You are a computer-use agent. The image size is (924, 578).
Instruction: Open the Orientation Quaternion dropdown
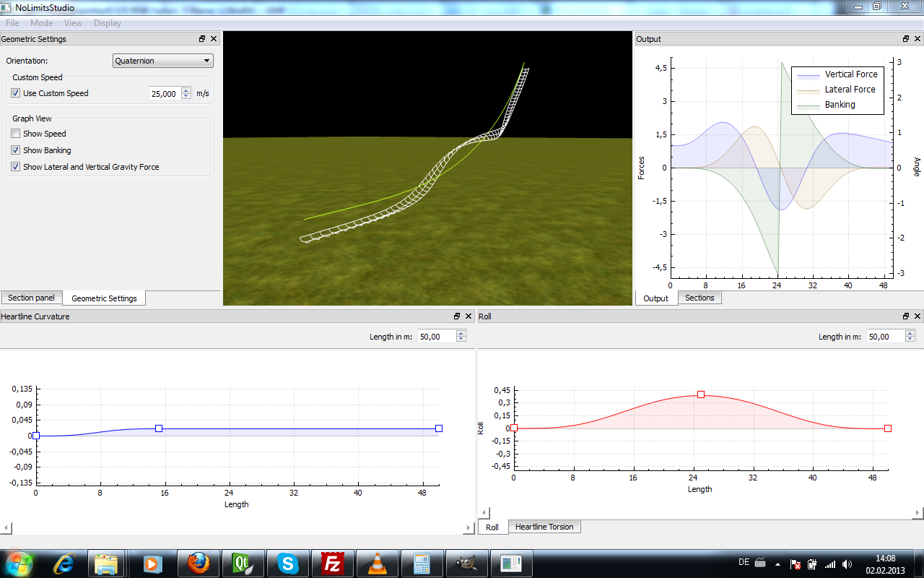point(163,61)
